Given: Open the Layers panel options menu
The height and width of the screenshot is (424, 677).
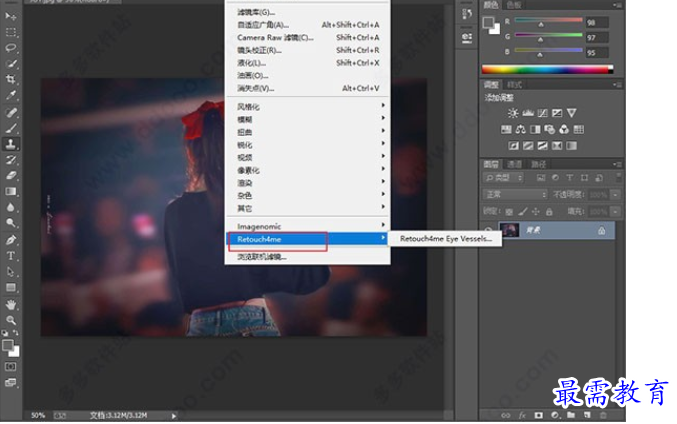Looking at the screenshot, I should tap(617, 164).
